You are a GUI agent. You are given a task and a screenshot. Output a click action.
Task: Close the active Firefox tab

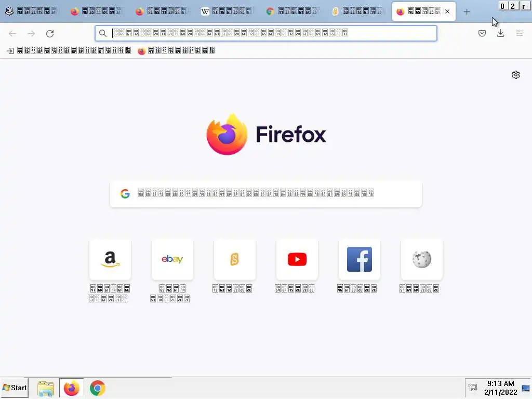click(x=447, y=11)
